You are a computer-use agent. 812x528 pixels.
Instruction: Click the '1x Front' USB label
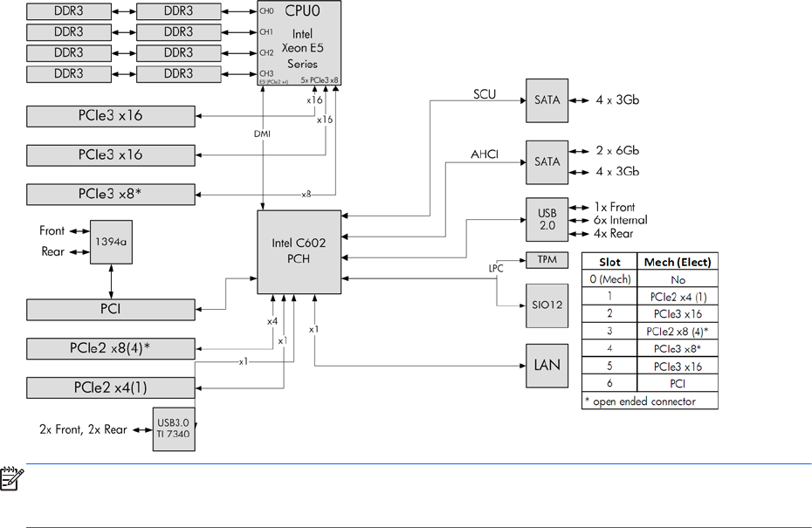[614, 207]
